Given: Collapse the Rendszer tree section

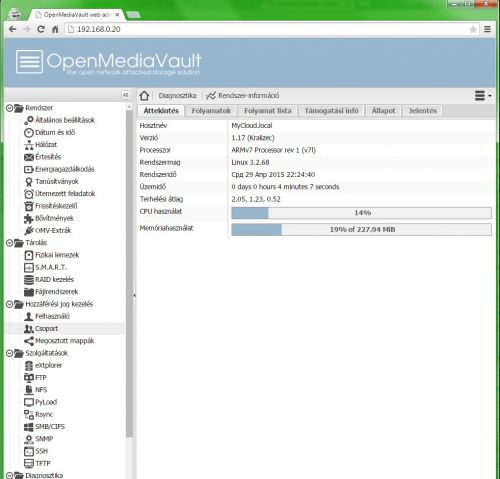Looking at the screenshot, I should 10,108.
